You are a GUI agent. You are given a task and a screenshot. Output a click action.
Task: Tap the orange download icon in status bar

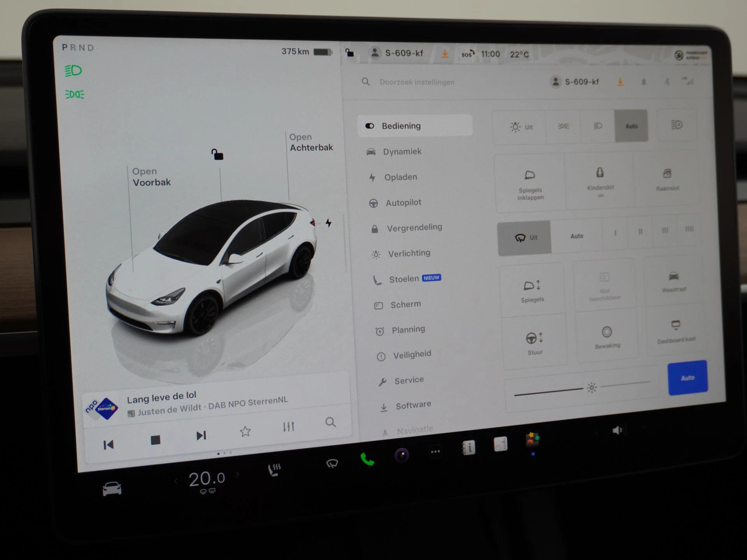tap(445, 54)
